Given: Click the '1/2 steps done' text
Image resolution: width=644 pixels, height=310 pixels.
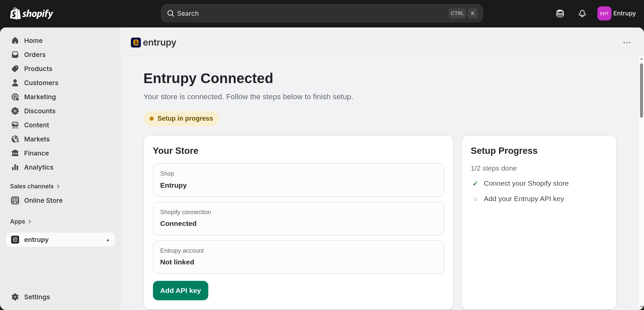Looking at the screenshot, I should click(493, 168).
